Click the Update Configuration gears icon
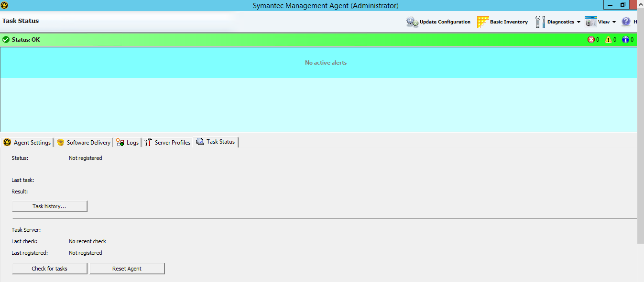Image resolution: width=644 pixels, height=282 pixels. [412, 22]
